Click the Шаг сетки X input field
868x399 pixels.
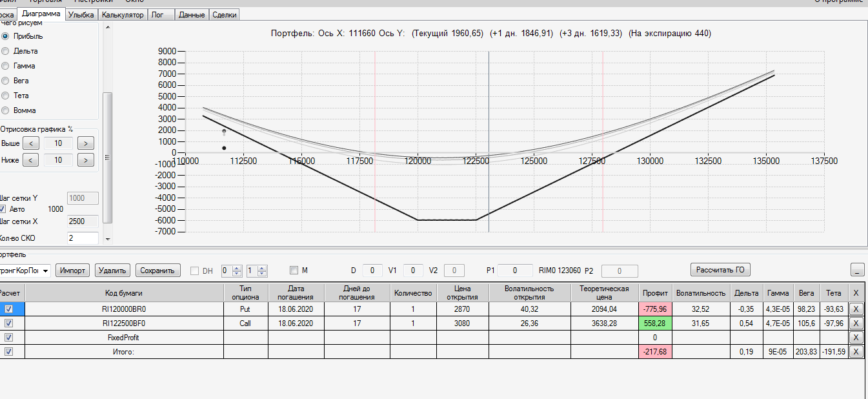click(x=83, y=221)
